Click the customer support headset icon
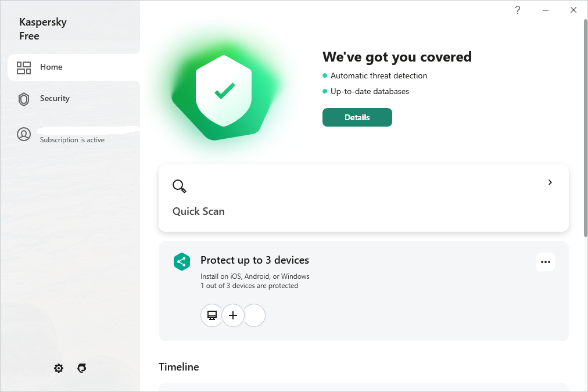Image resolution: width=588 pixels, height=392 pixels. click(x=82, y=368)
